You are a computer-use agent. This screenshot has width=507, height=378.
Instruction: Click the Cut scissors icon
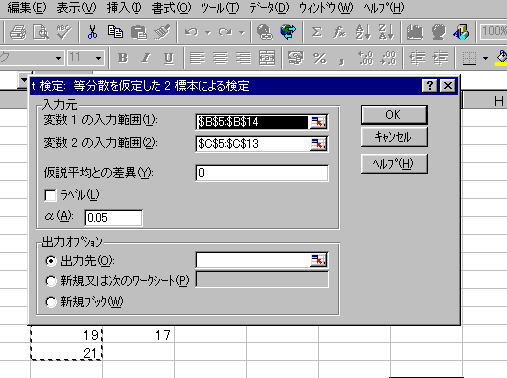tap(92, 32)
